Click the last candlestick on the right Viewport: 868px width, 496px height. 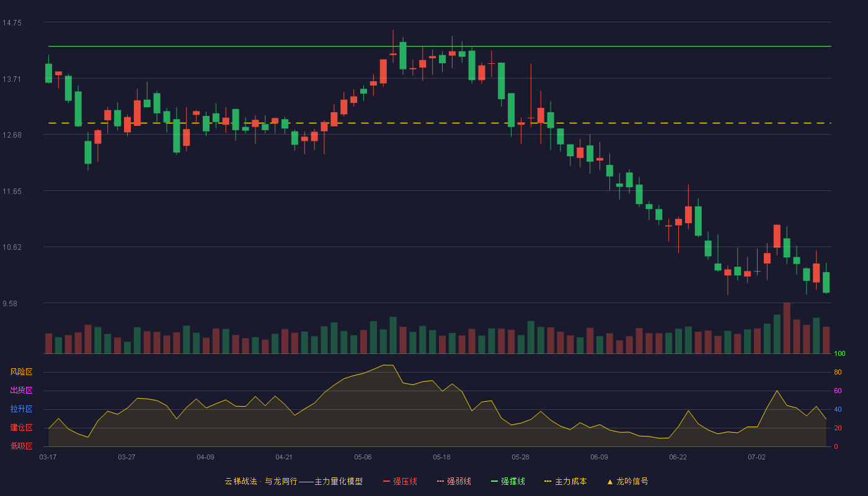click(826, 282)
